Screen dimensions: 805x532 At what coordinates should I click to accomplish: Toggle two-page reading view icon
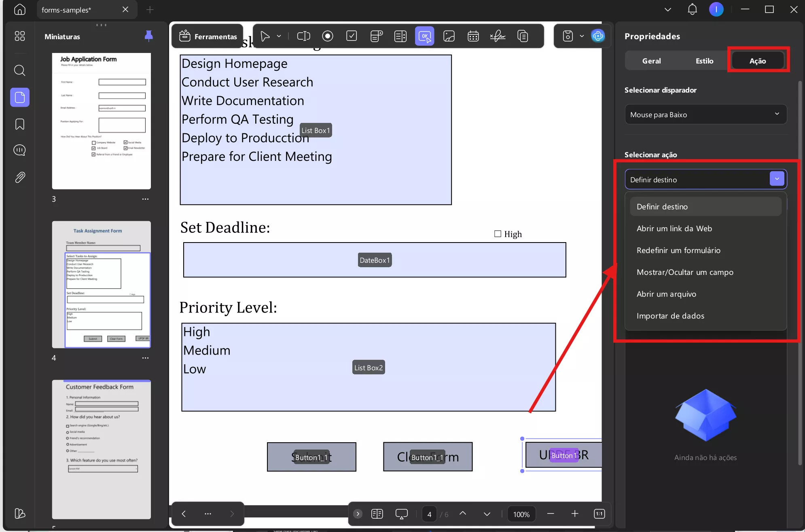[x=377, y=514]
